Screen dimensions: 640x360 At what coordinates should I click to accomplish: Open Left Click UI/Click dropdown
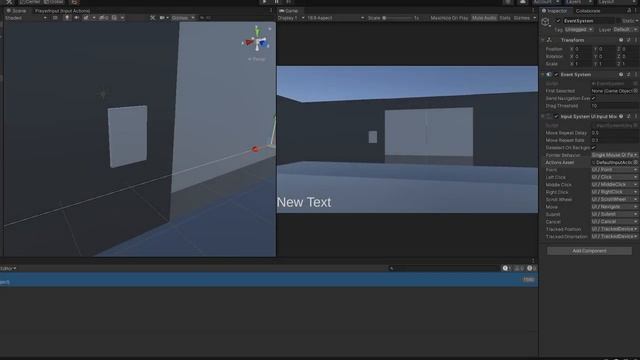click(615, 177)
